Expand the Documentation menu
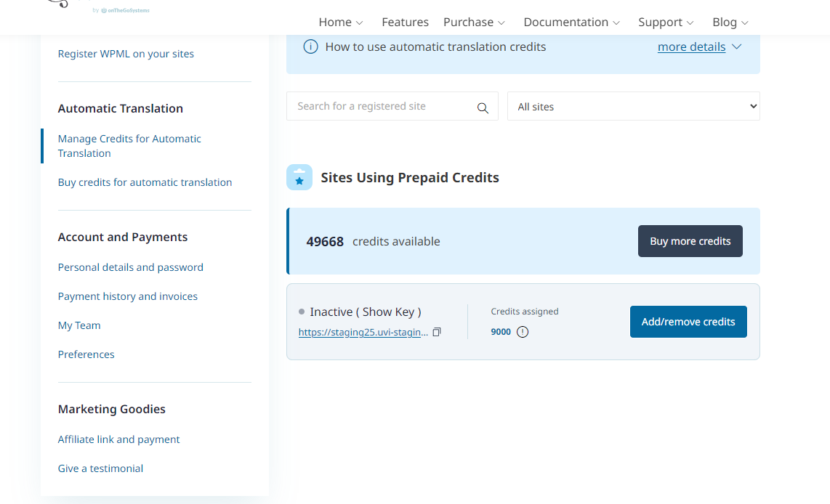This screenshot has height=504, width=830. (571, 22)
